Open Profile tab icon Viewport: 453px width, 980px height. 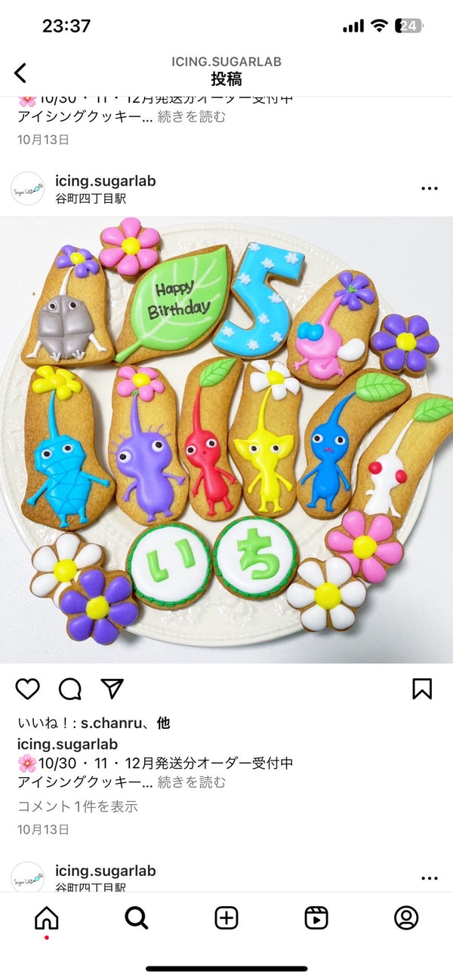click(x=406, y=918)
